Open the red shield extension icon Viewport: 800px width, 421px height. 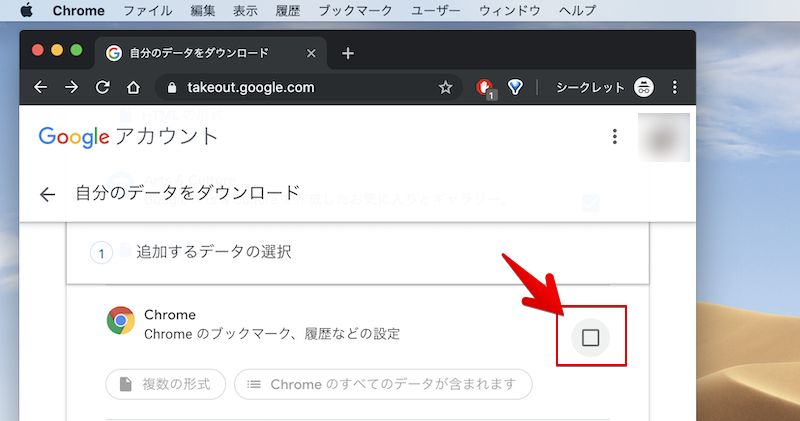[485, 88]
